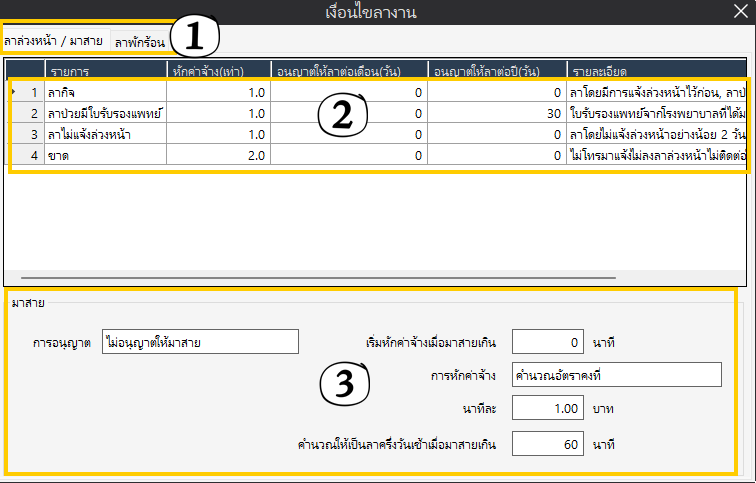Sort by the อนุญาตให้ลาต่อเดือน(วัน) column header
This screenshot has width=756, height=483.
tap(348, 70)
